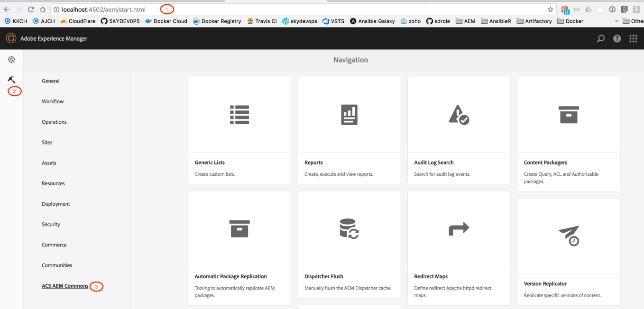Select ACS AEM Commons menu item

(x=65, y=286)
